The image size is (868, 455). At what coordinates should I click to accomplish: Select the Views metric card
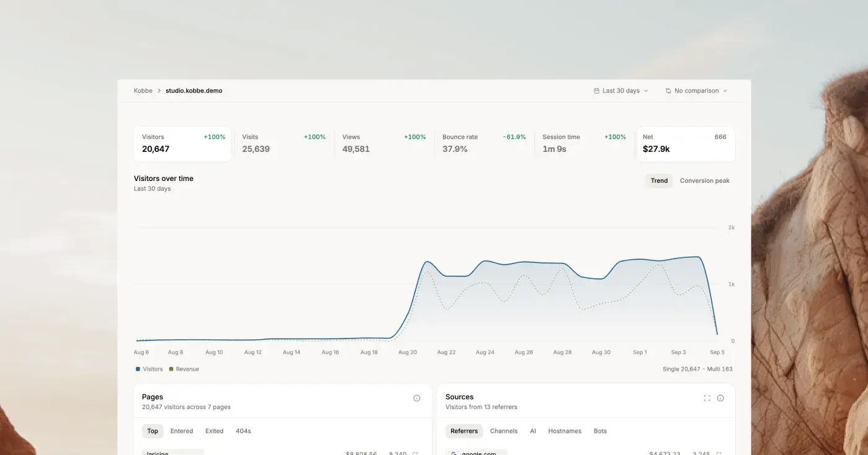pyautogui.click(x=384, y=144)
